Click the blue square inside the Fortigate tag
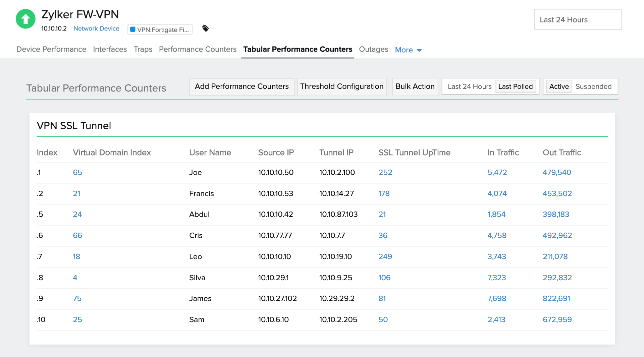The height and width of the screenshot is (357, 644). point(133,29)
